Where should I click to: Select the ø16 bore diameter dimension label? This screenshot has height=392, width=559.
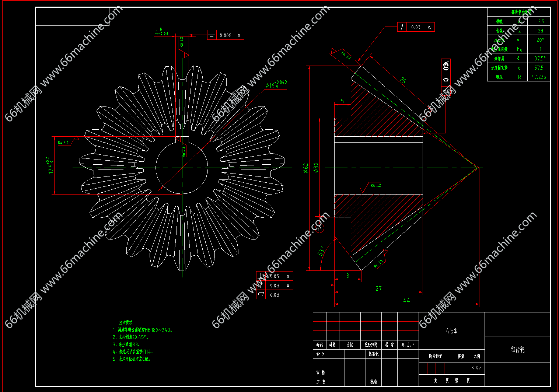(276, 85)
